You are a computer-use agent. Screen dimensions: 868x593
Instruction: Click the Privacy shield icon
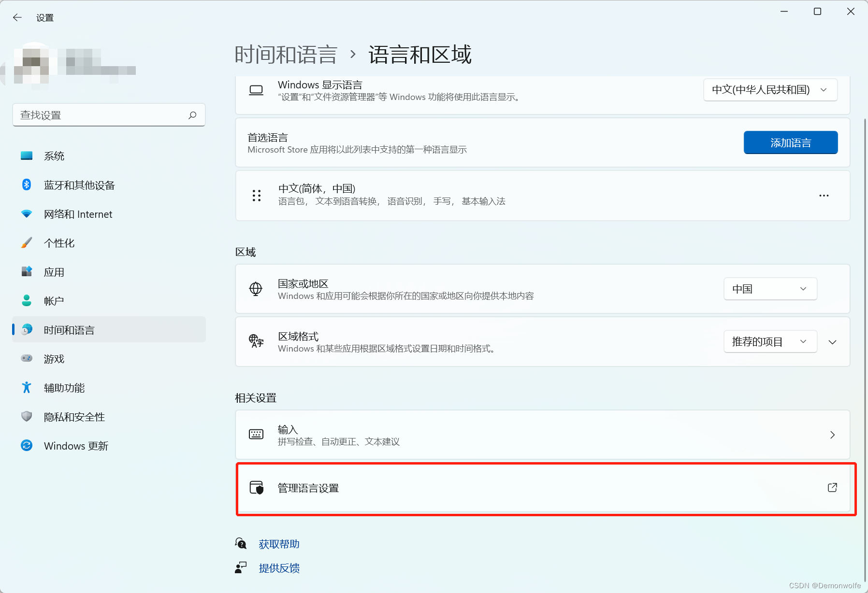coord(27,416)
